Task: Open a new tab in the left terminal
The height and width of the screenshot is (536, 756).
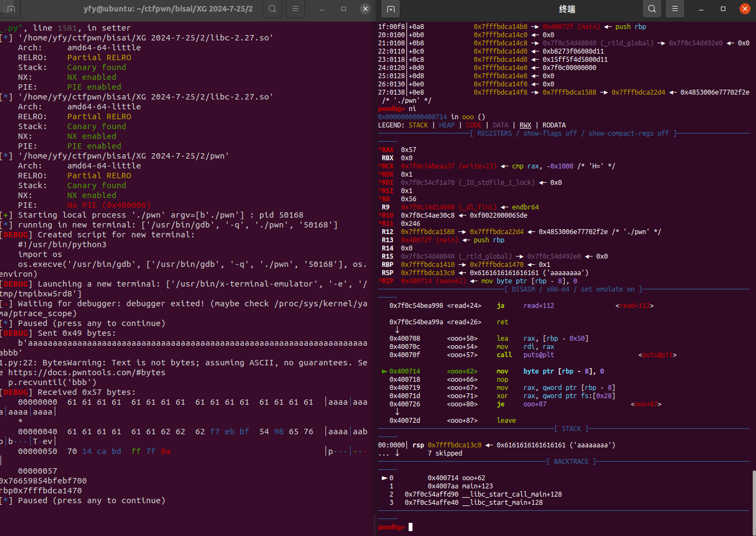Action: (11, 9)
